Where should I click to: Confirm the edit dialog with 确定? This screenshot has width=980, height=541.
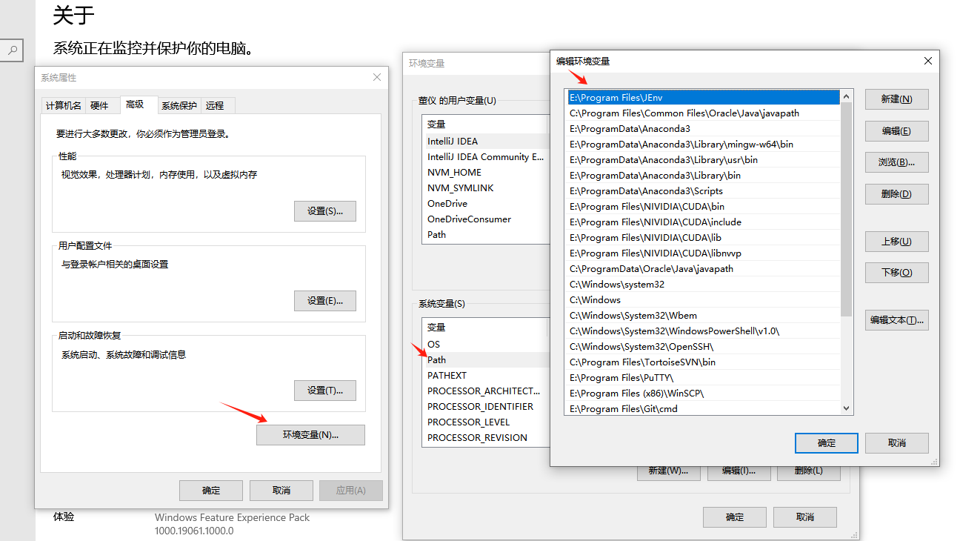coord(826,442)
